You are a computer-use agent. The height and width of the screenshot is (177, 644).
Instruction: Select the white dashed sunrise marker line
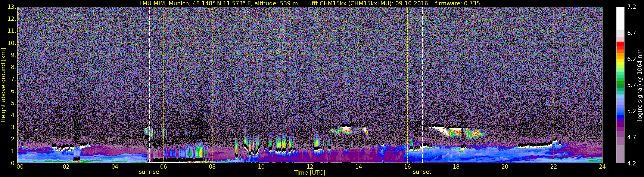[x=149, y=85]
